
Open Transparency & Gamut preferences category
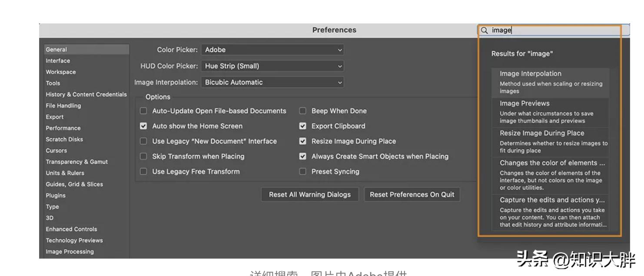click(77, 162)
